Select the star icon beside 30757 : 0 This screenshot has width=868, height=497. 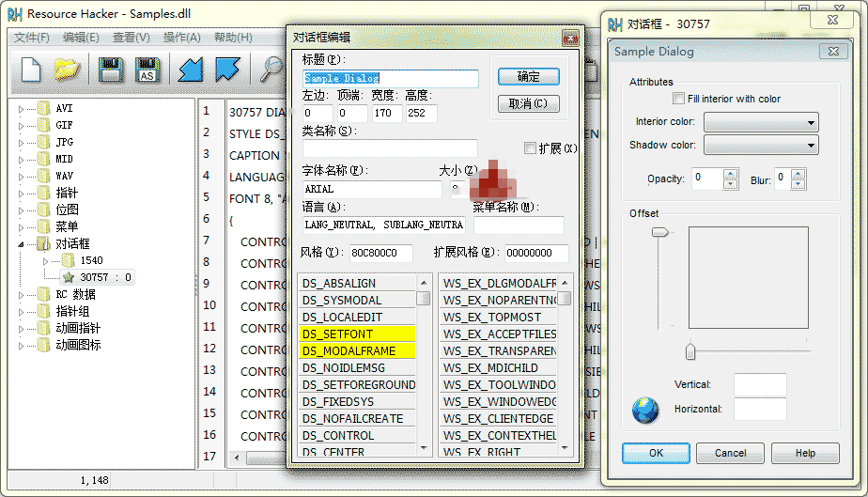[68, 277]
